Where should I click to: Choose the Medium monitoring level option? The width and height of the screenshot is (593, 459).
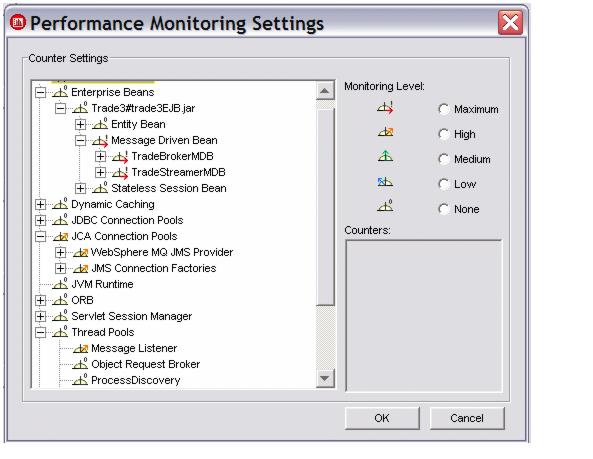click(x=444, y=159)
